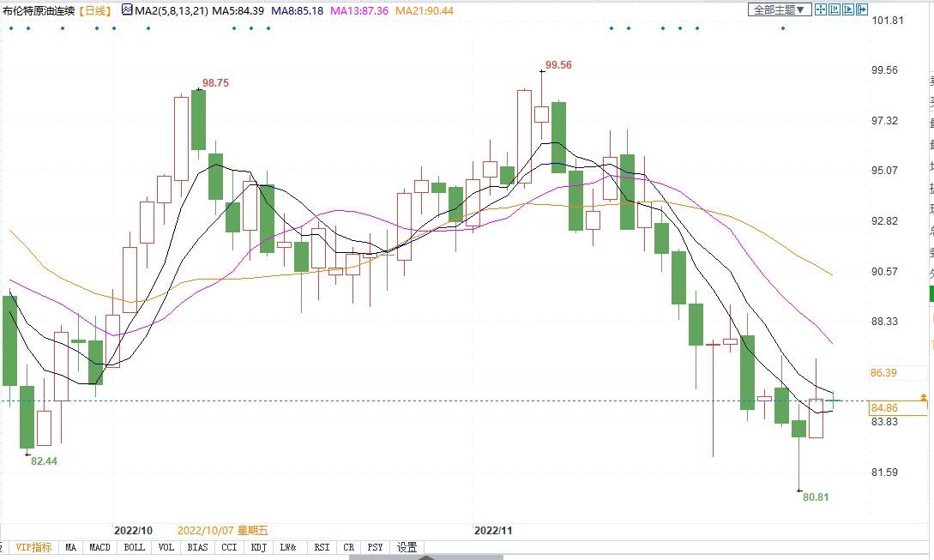Click the 80.81 low price label
Viewport: 934px width, 560px height.
816,497
